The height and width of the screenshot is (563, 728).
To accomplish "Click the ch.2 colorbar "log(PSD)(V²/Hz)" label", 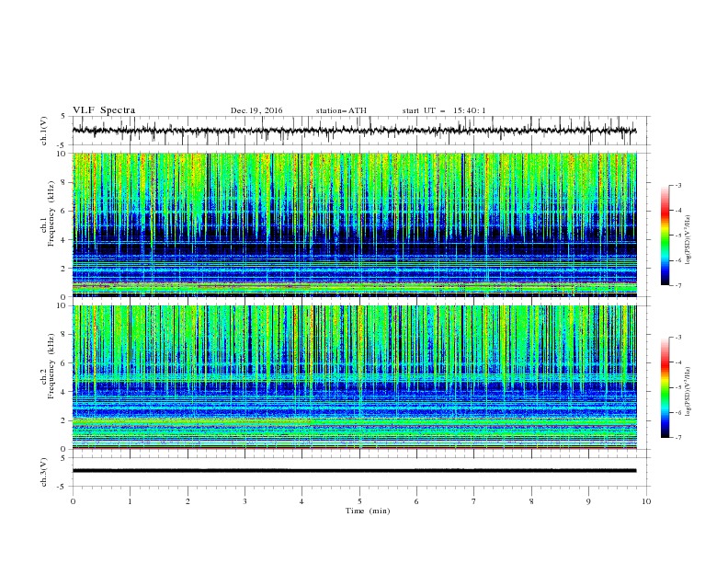I will coord(688,392).
